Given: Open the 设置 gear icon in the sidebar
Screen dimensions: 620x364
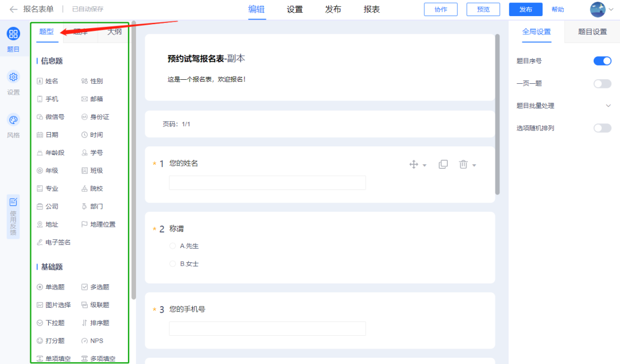Looking at the screenshot, I should tap(13, 77).
